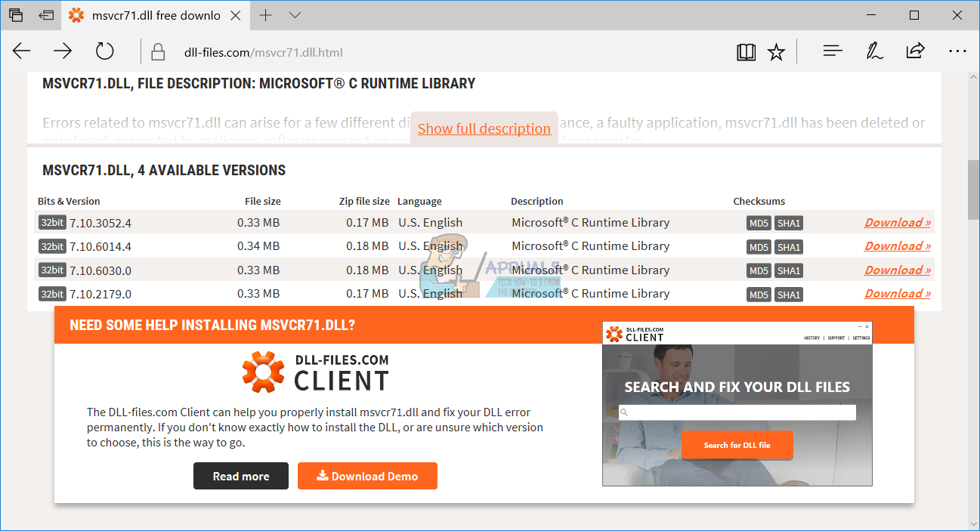Click the client preview screenshot image
The width and height of the screenshot is (980, 531).
pyautogui.click(x=737, y=403)
